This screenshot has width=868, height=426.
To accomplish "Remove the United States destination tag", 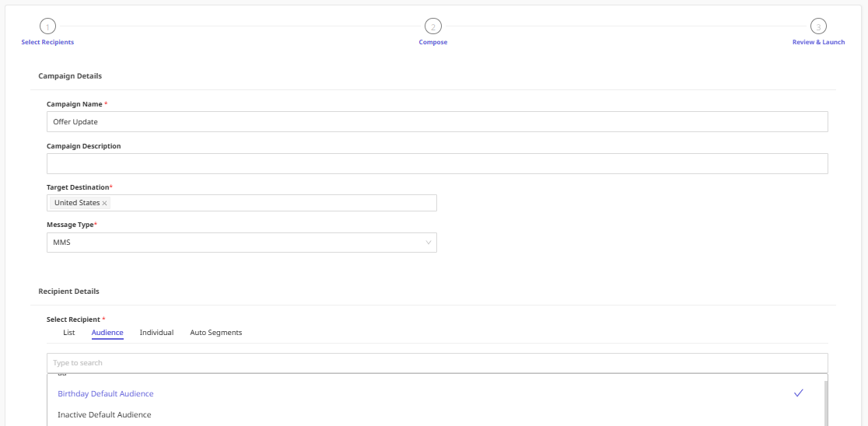I will (x=105, y=203).
